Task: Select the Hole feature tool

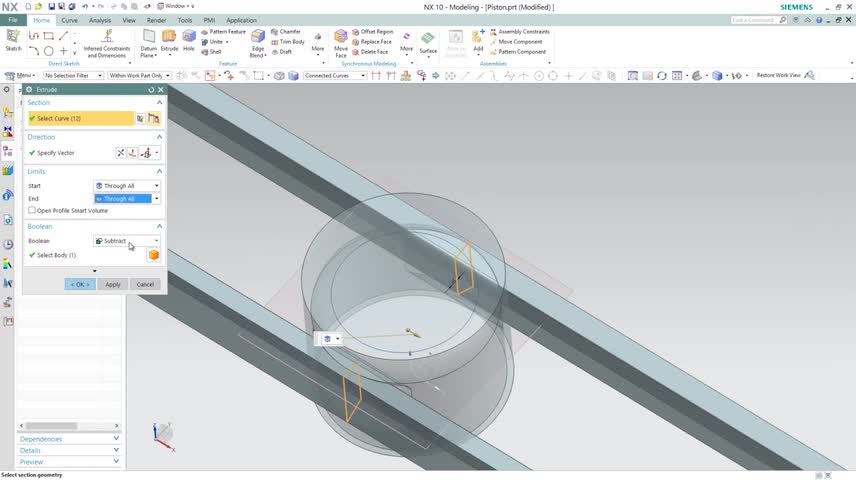Action: (x=189, y=40)
